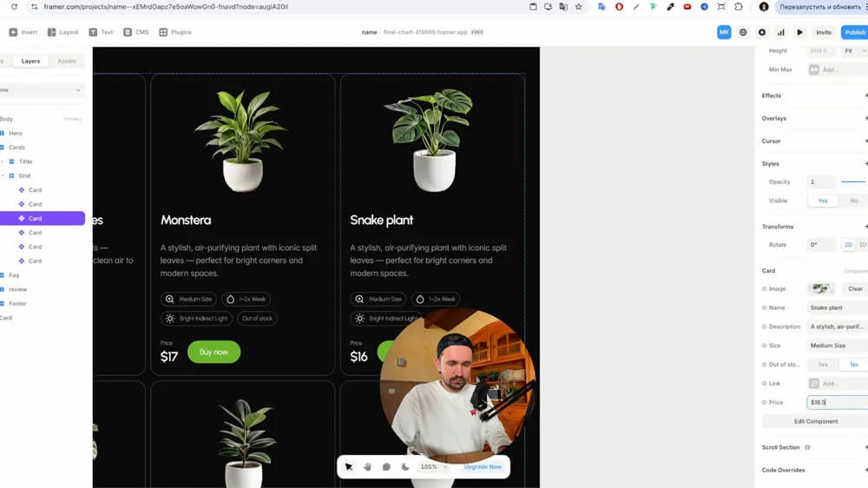Screen dimensions: 868x488
Task: Toggle dark mode moon icon
Action: point(405,467)
